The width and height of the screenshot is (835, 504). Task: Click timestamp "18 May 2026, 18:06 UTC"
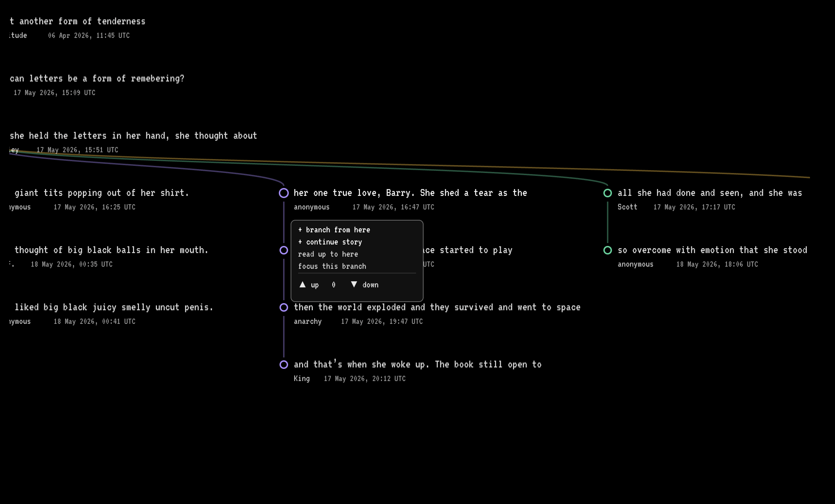[717, 264]
